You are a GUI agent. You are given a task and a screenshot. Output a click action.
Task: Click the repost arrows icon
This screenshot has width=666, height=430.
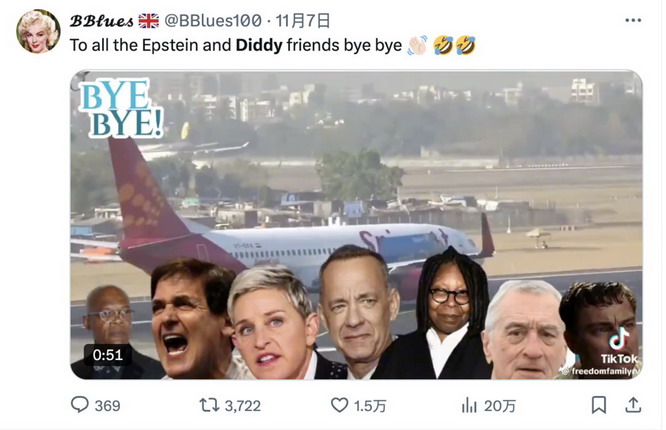208,405
